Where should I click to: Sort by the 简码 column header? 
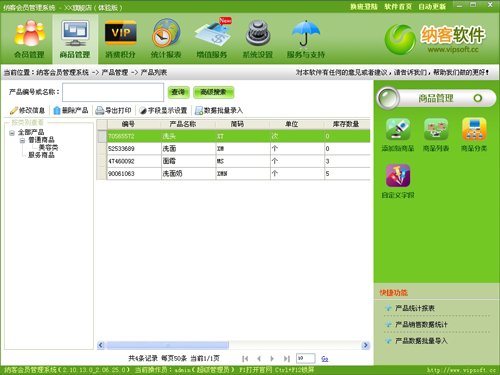pyautogui.click(x=237, y=124)
